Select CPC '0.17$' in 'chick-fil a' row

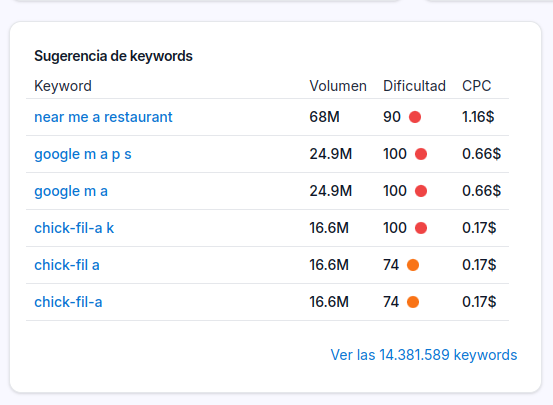pyautogui.click(x=479, y=265)
